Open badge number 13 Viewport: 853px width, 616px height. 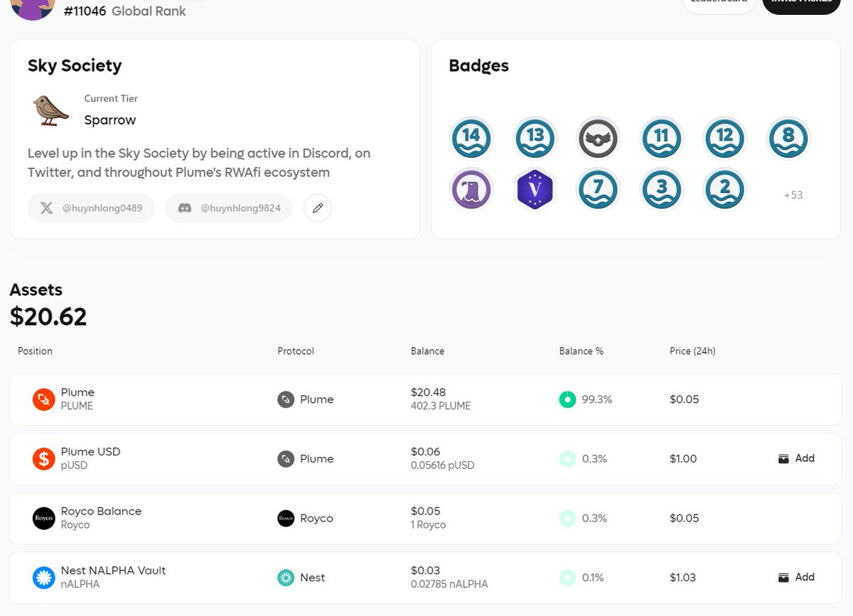pyautogui.click(x=535, y=138)
